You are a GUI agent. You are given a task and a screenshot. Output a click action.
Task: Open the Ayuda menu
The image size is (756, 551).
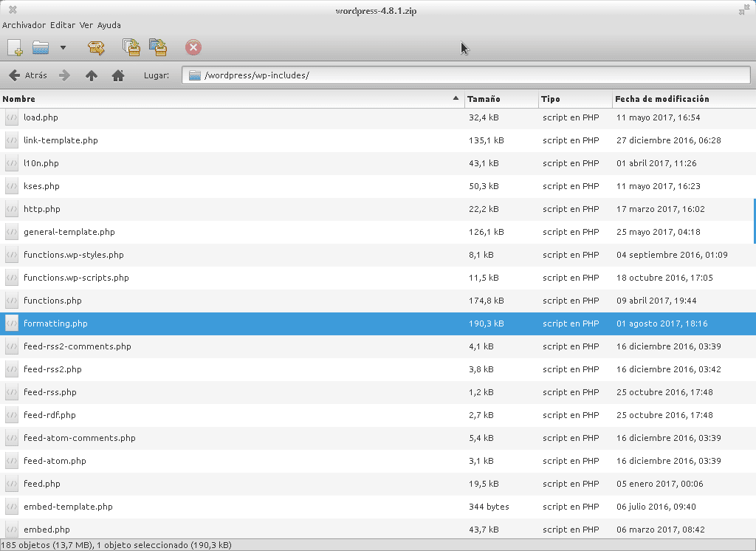[109, 25]
